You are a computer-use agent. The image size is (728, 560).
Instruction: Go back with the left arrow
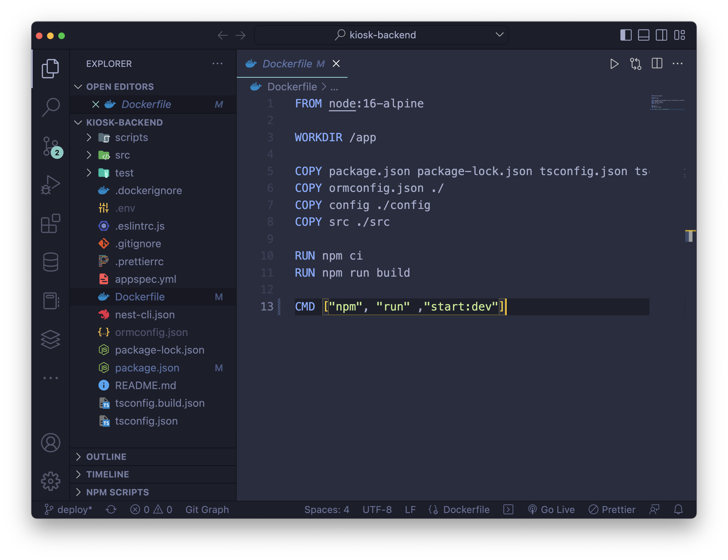tap(222, 35)
